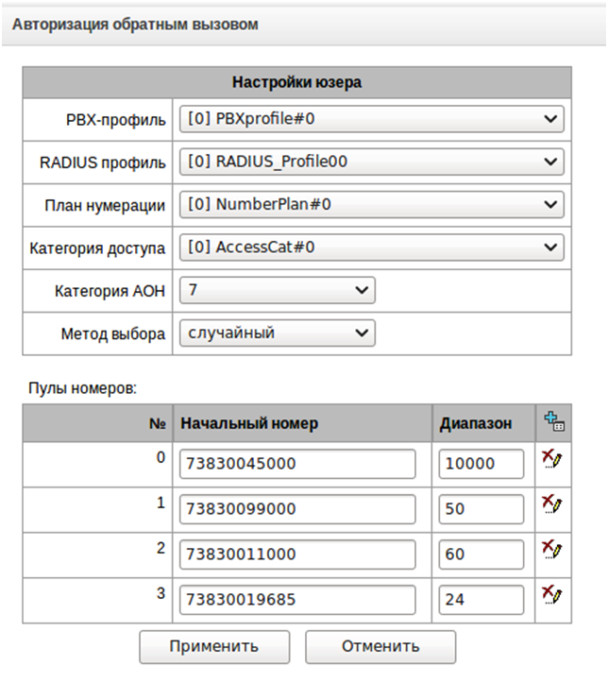Viewport: 608px width, 700px height.
Task: Delete number pool row 1
Action: [x=551, y=505]
